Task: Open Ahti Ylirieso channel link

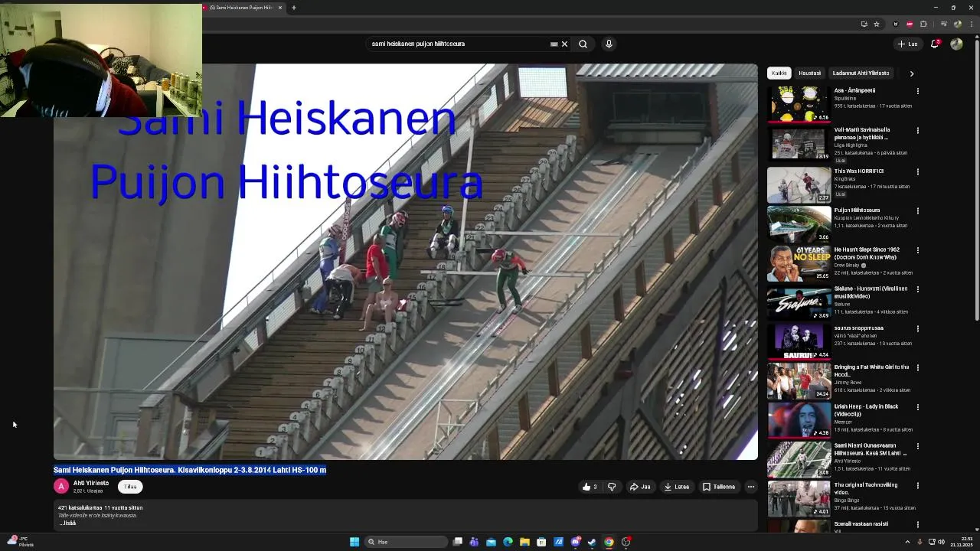Action: coord(91,483)
